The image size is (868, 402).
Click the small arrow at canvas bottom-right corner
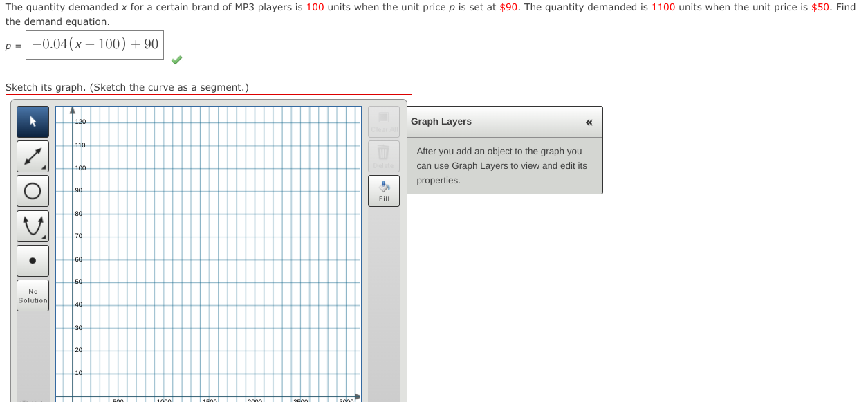point(358,395)
